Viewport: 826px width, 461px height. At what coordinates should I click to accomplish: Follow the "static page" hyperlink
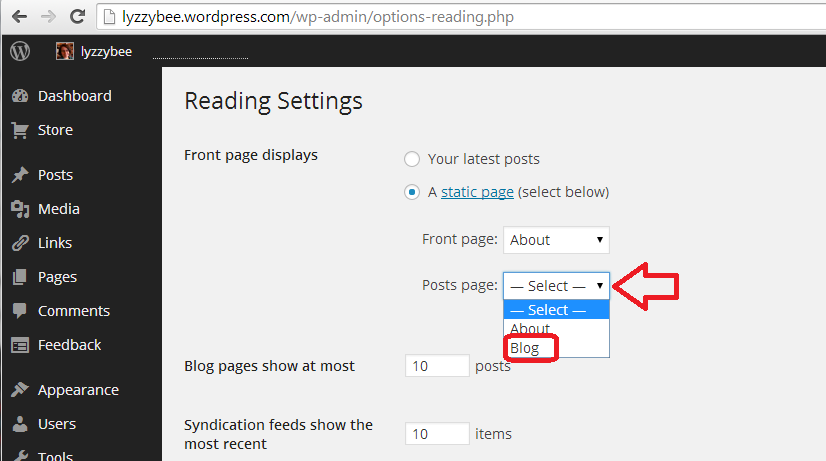(477, 192)
